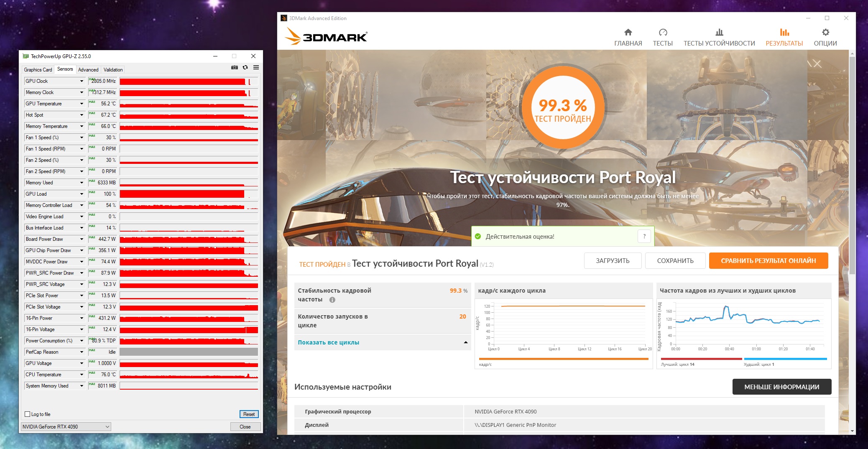Open the Memory Clock sensor dropdown
This screenshot has height=449, width=868.
82,92
